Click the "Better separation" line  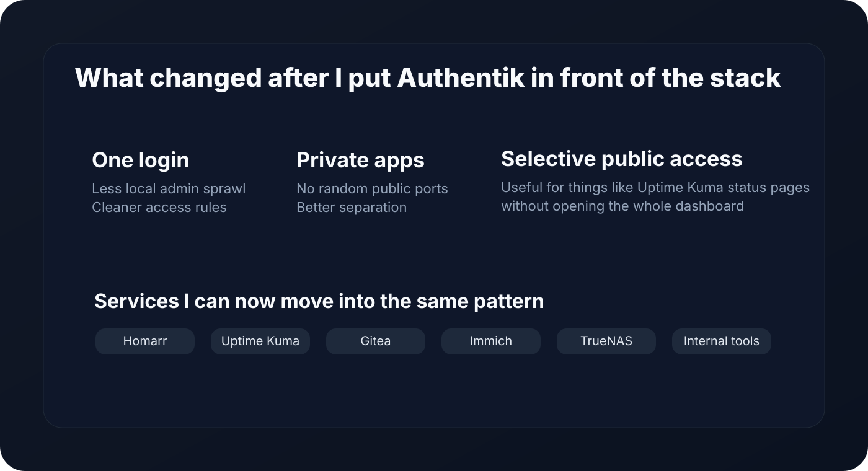tap(352, 208)
